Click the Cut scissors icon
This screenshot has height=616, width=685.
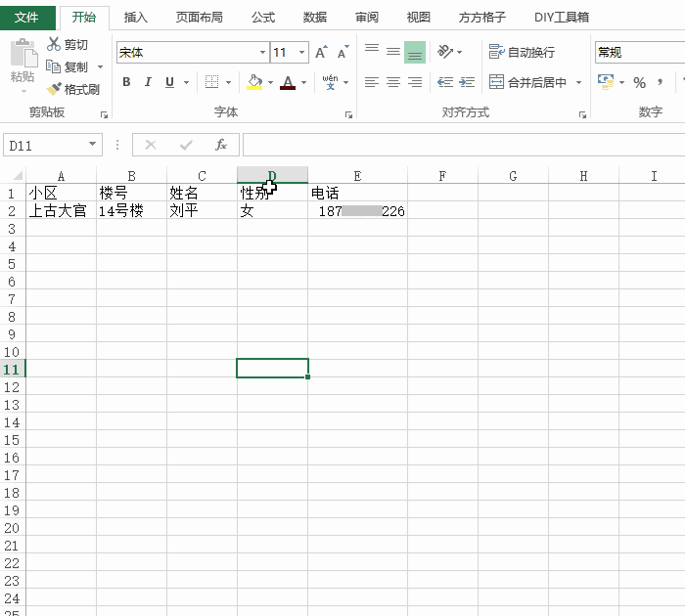(x=54, y=44)
